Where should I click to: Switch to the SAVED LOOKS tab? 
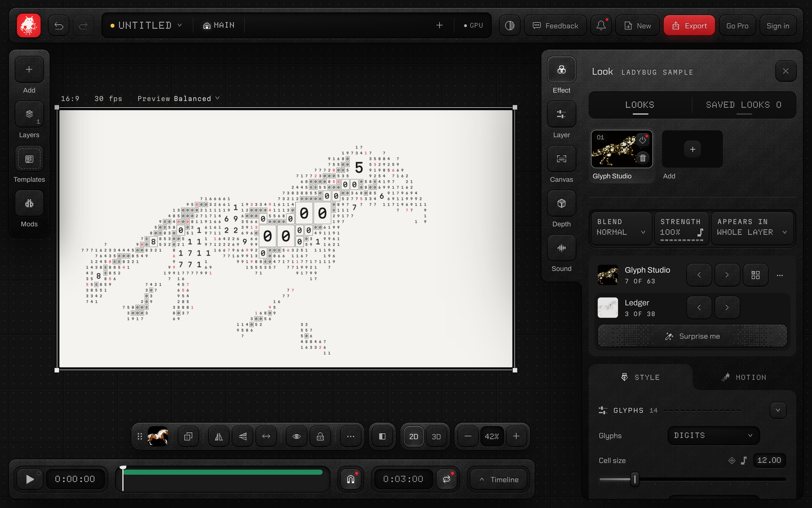click(x=744, y=105)
